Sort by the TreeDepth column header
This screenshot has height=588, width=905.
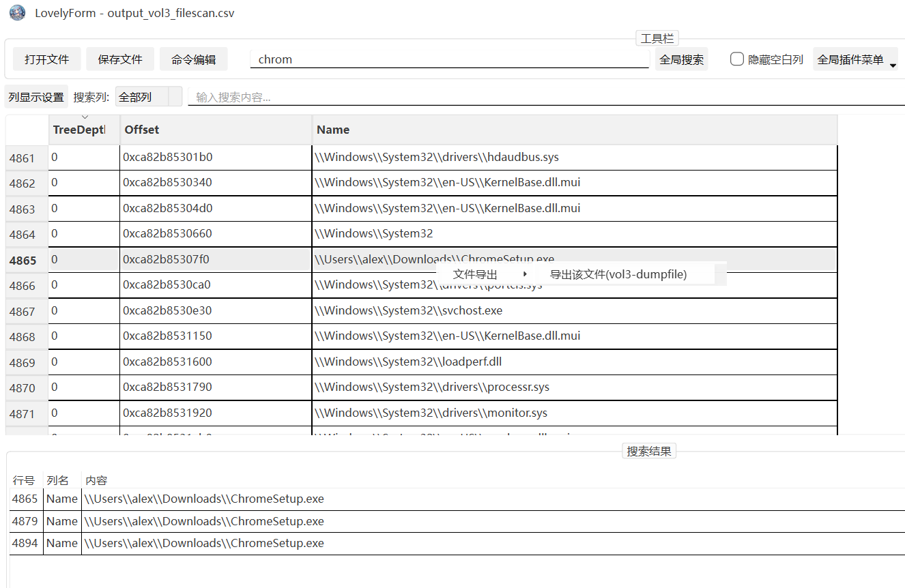click(x=84, y=130)
